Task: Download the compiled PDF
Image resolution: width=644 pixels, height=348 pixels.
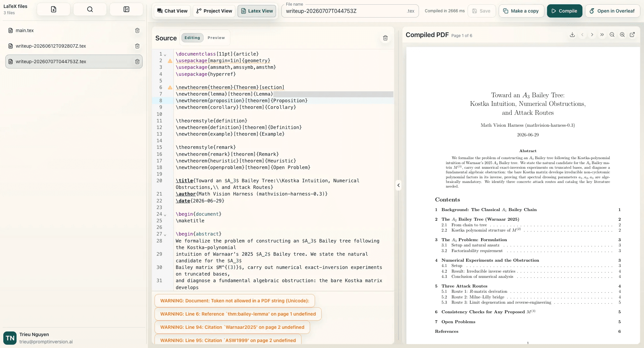Action: tap(572, 35)
